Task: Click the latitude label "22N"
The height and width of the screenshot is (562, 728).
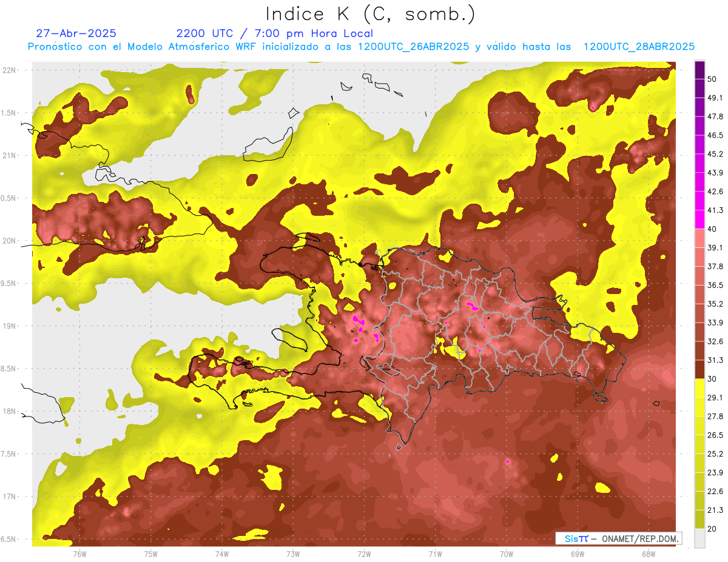Action: tap(10, 70)
